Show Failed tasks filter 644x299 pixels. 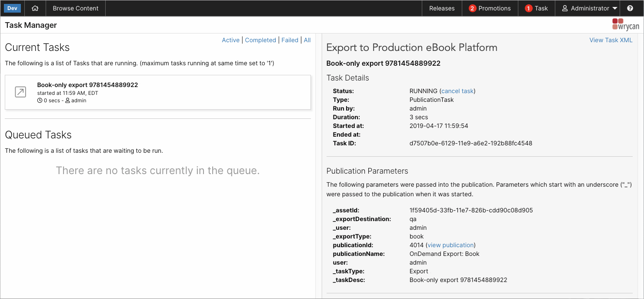pos(290,40)
